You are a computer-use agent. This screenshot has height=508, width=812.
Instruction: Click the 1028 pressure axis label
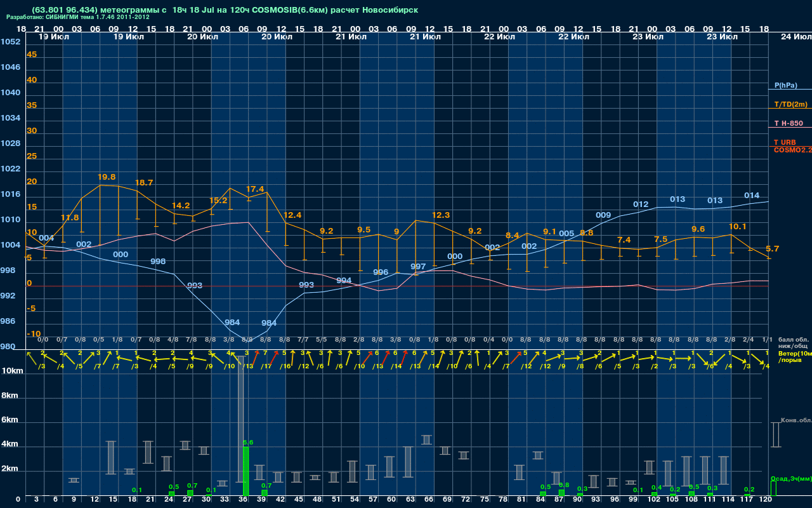(x=10, y=144)
